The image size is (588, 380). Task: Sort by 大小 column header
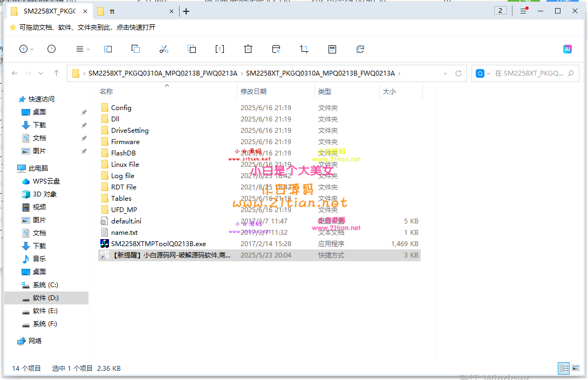389,92
